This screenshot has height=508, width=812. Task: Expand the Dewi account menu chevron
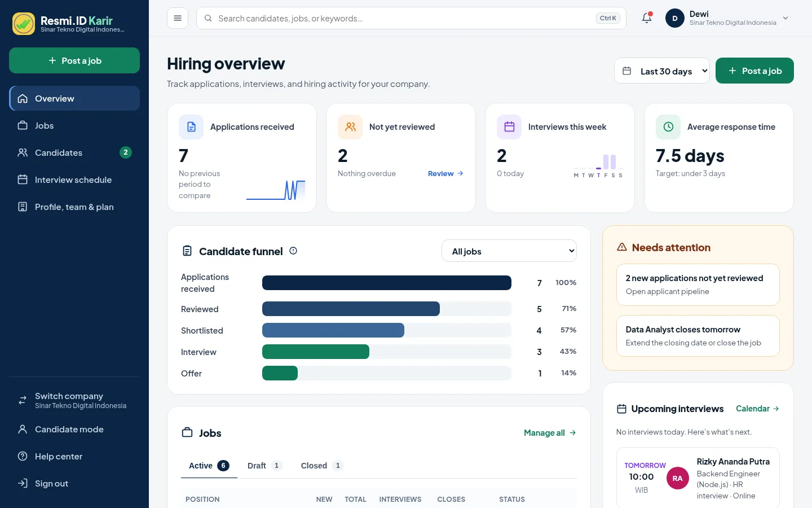coord(785,18)
